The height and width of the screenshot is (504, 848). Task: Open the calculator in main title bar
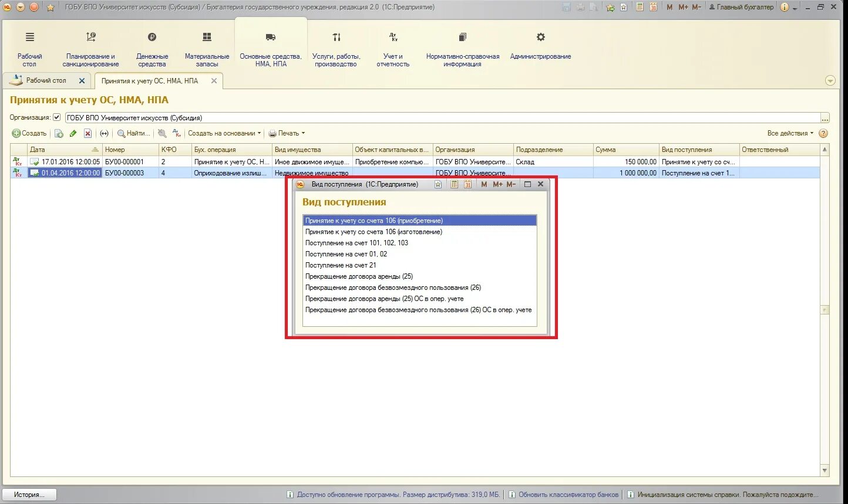click(640, 7)
